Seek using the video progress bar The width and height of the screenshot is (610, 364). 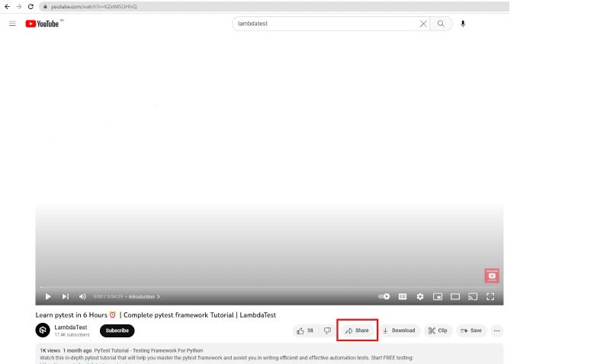(269, 288)
